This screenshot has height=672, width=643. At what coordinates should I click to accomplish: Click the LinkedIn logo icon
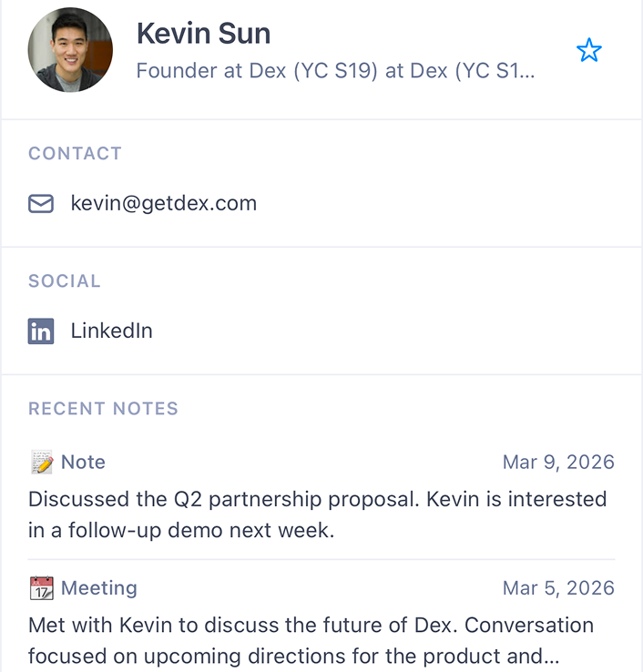tap(41, 331)
